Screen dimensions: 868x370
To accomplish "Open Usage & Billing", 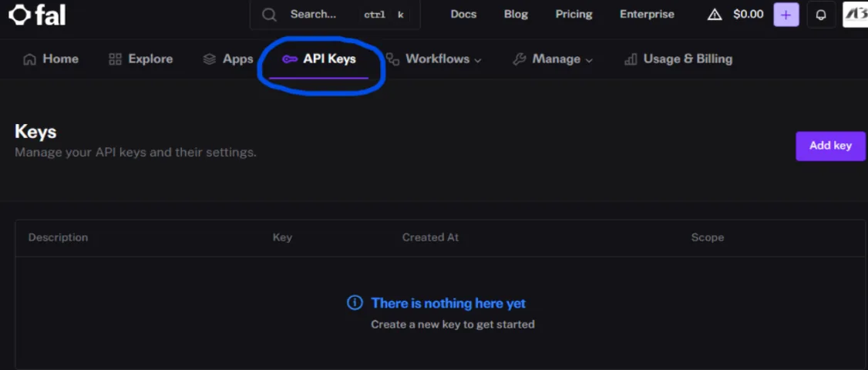I will point(678,59).
